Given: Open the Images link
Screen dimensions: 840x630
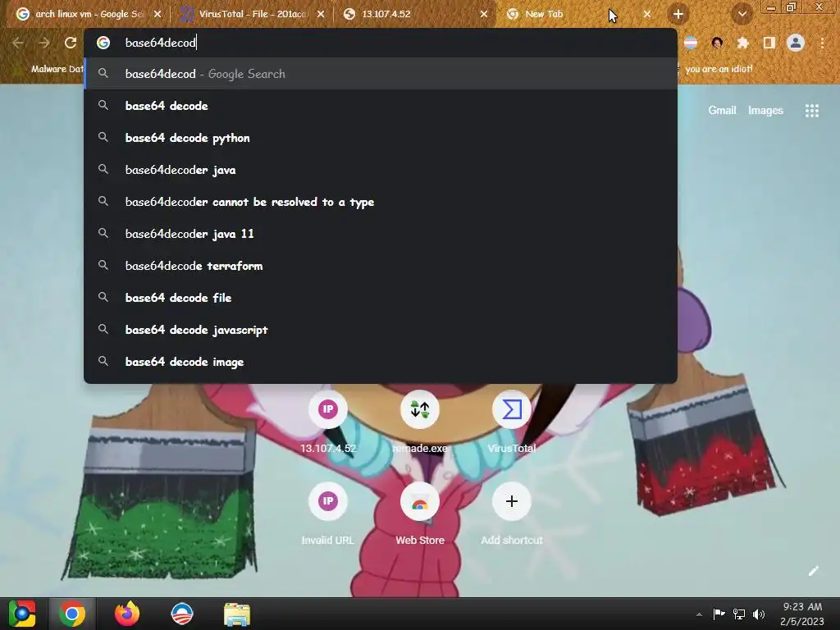Looking at the screenshot, I should pos(765,111).
